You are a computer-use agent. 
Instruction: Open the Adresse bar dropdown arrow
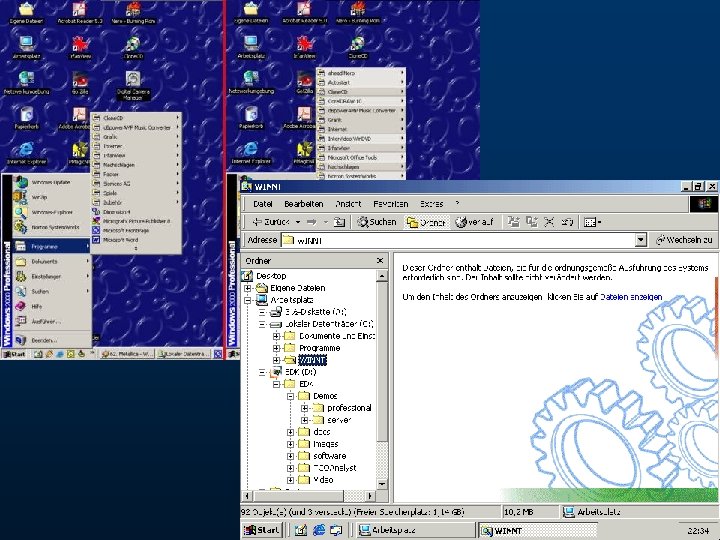click(641, 240)
